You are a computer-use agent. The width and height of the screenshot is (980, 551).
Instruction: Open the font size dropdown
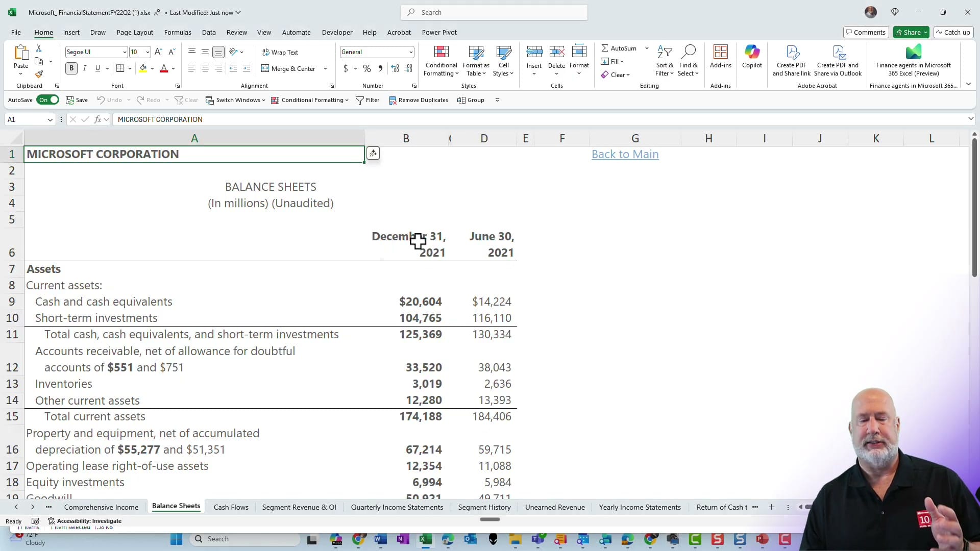pyautogui.click(x=147, y=52)
